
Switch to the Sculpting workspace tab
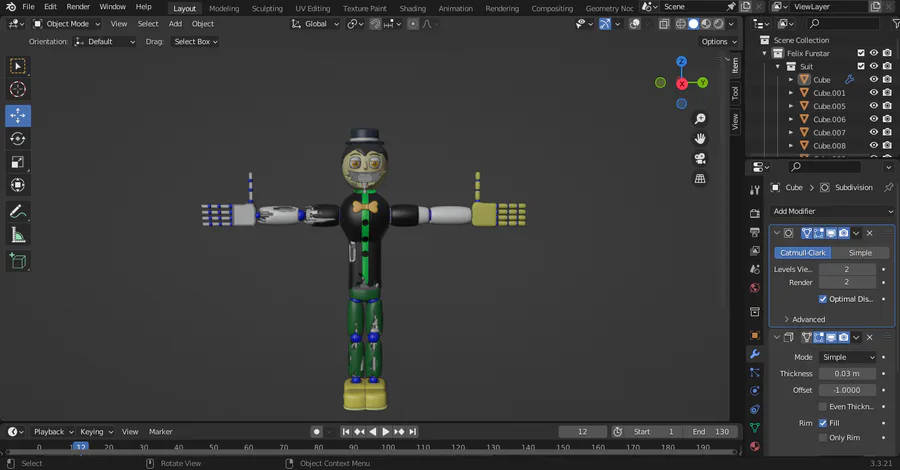[x=267, y=8]
